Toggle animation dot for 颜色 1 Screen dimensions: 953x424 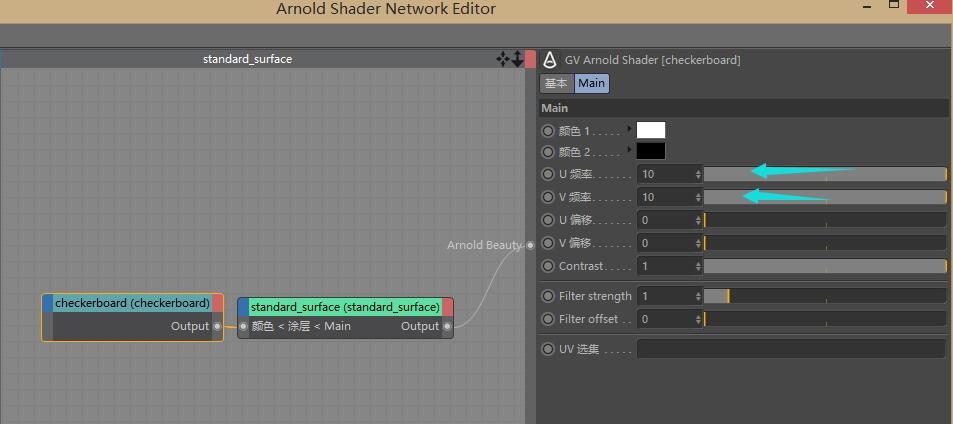548,131
